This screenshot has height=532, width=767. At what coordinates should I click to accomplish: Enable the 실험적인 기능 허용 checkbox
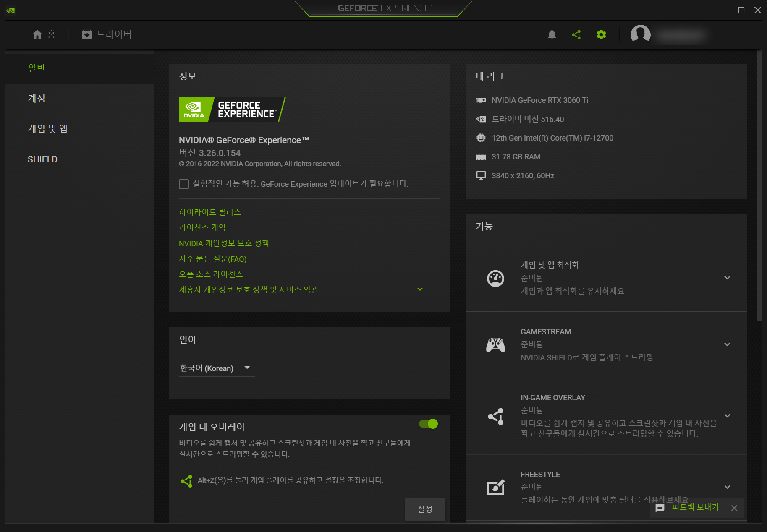184,184
